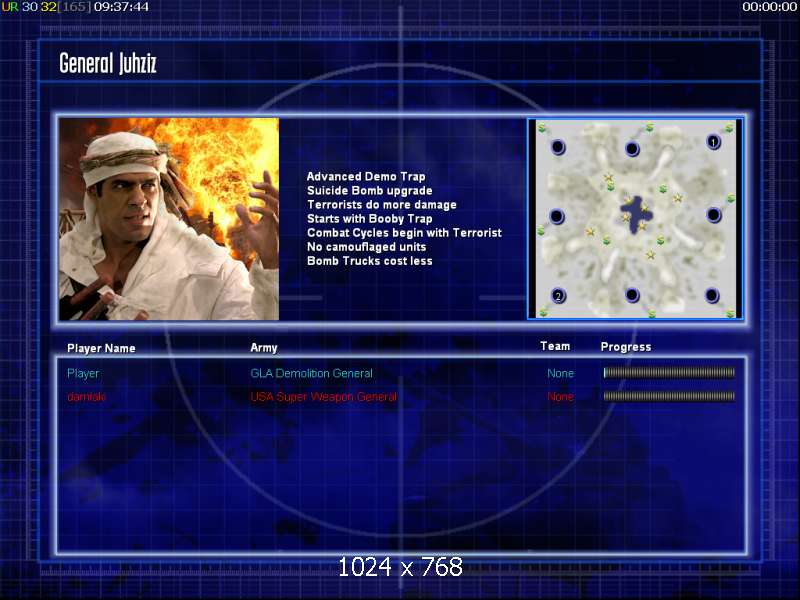Click 'Bomb Trucks cost less' line

point(369,261)
